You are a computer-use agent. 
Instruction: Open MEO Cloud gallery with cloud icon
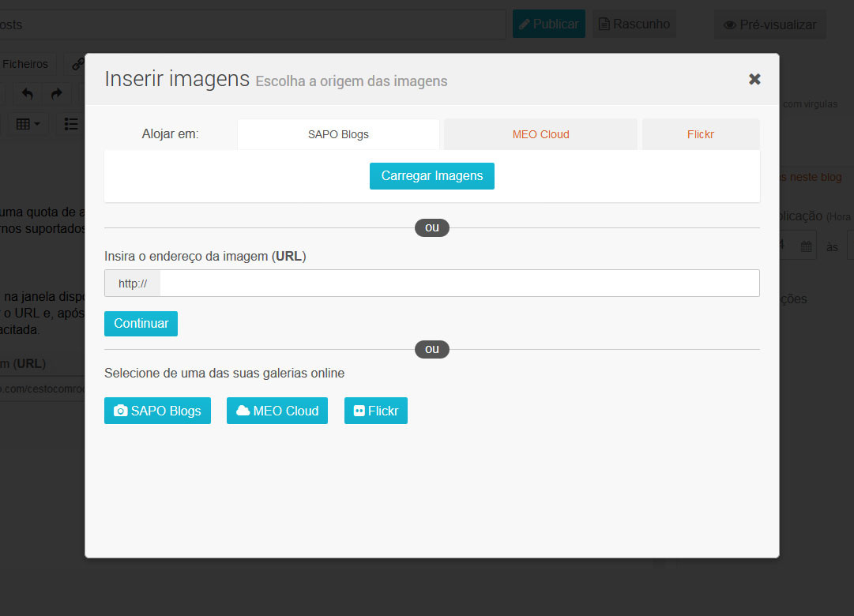[x=277, y=411]
